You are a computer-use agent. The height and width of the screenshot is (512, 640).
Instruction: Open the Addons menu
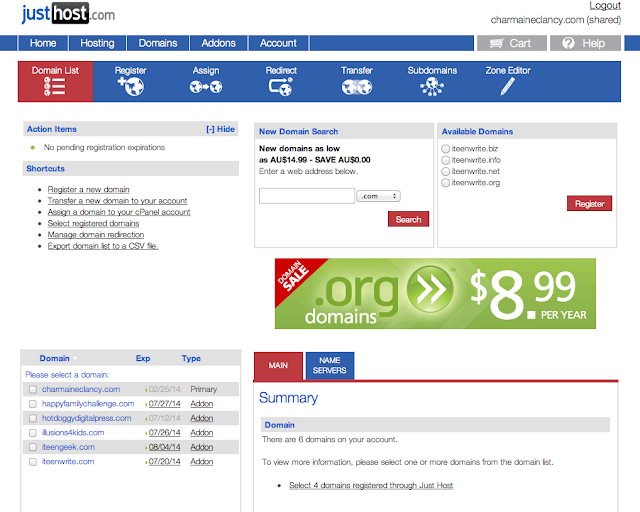coord(218,43)
